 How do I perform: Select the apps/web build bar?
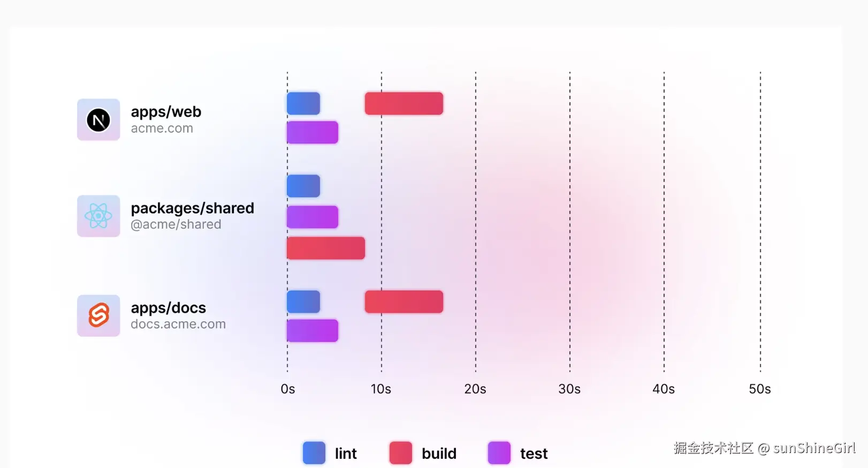pos(404,103)
